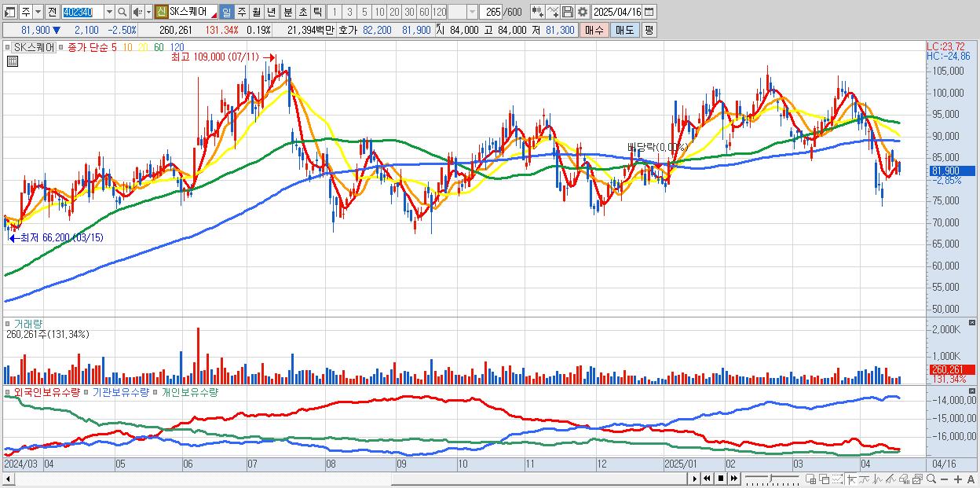This screenshot has height=488, width=980.
Task: Click the 120-day moving average legend
Action: click(177, 47)
